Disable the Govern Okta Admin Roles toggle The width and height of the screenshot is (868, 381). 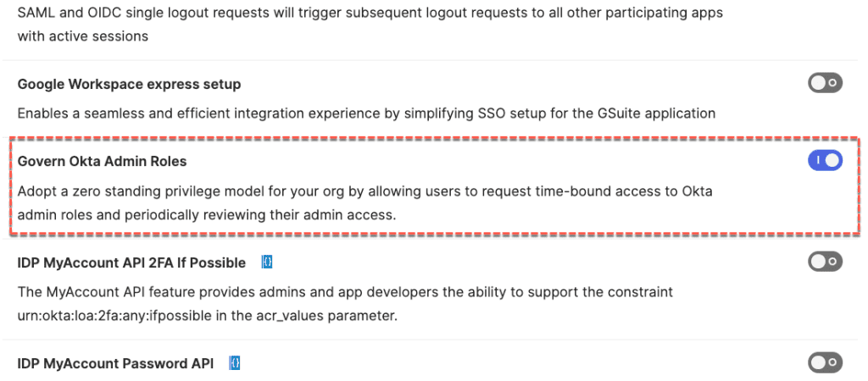point(825,160)
